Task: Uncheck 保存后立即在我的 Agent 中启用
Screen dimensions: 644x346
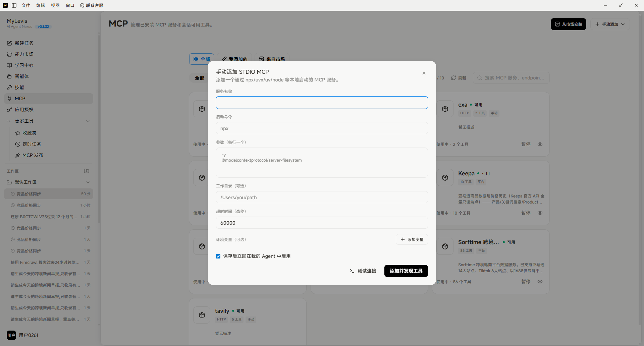Action: [x=218, y=256]
